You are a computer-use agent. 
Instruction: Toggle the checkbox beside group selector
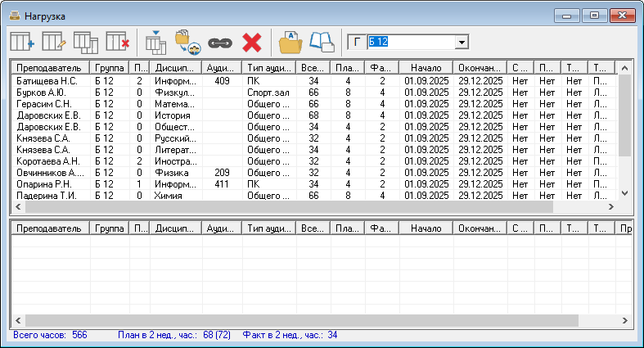coord(355,42)
